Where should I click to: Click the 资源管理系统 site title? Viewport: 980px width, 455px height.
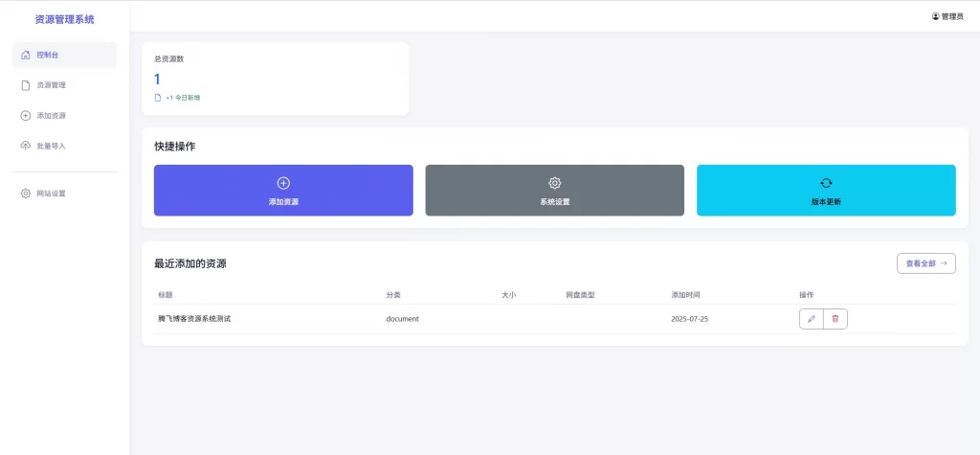64,19
